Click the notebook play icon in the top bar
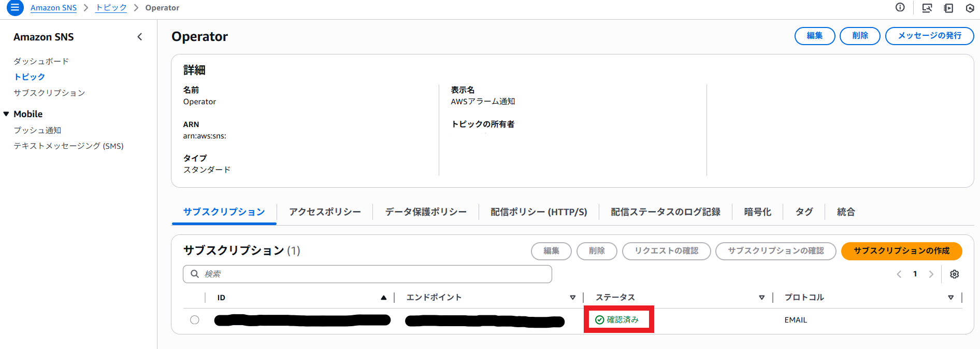 coord(948,8)
